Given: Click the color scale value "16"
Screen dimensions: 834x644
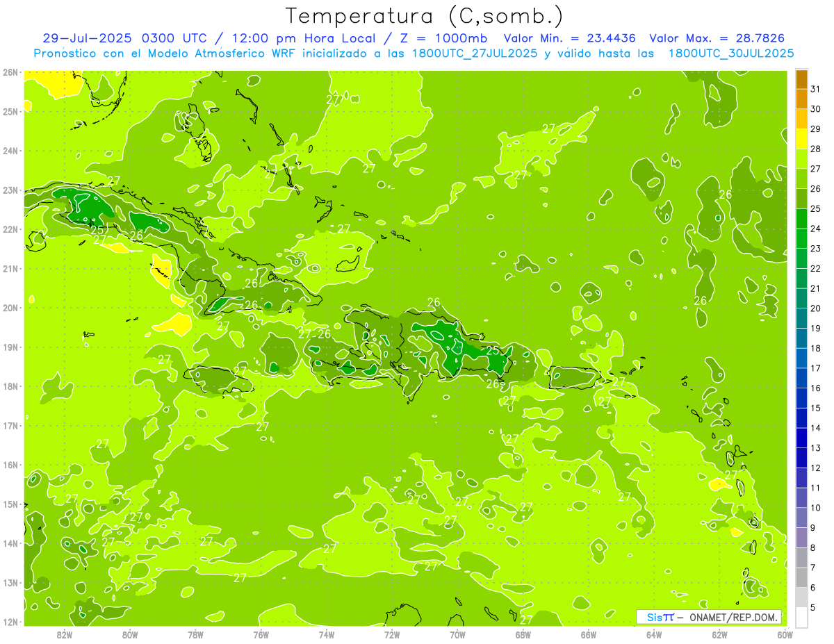Looking at the screenshot, I should (x=815, y=388).
